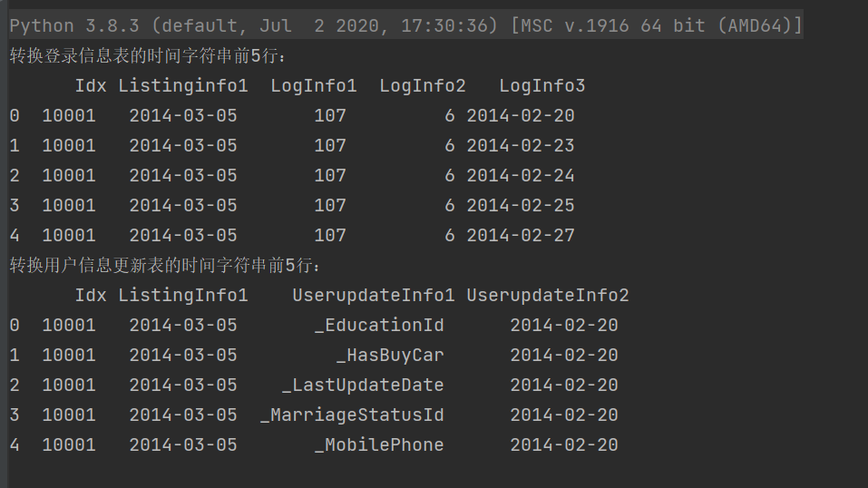Click the UserupdateInfo2 column header
Viewport: 868px width, 488px height.
(x=548, y=296)
